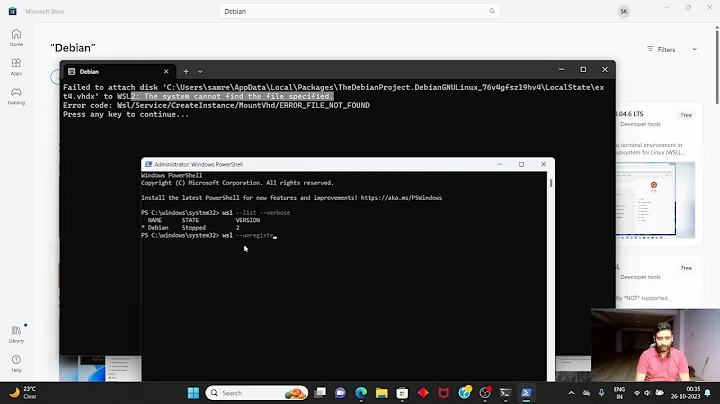The width and height of the screenshot is (720, 404).
Task: Open Help in Microsoft Store sidebar
Action: click(16, 363)
